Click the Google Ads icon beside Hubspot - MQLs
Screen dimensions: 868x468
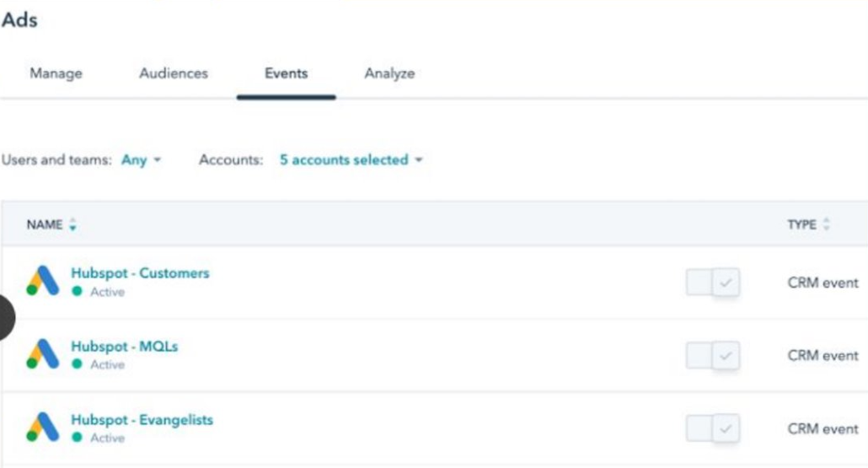tap(43, 354)
